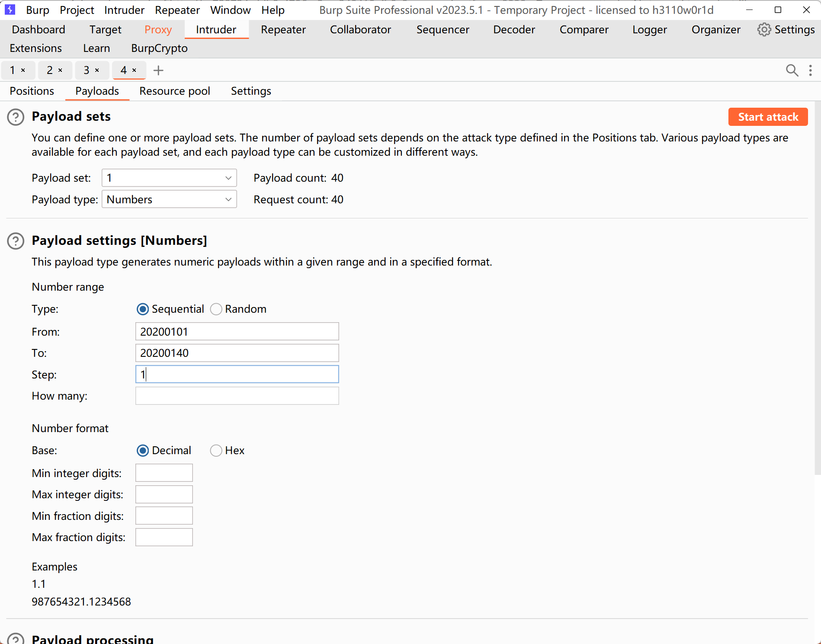Switch to the Organizer tab
Screen dimensions: 821x644
point(716,29)
